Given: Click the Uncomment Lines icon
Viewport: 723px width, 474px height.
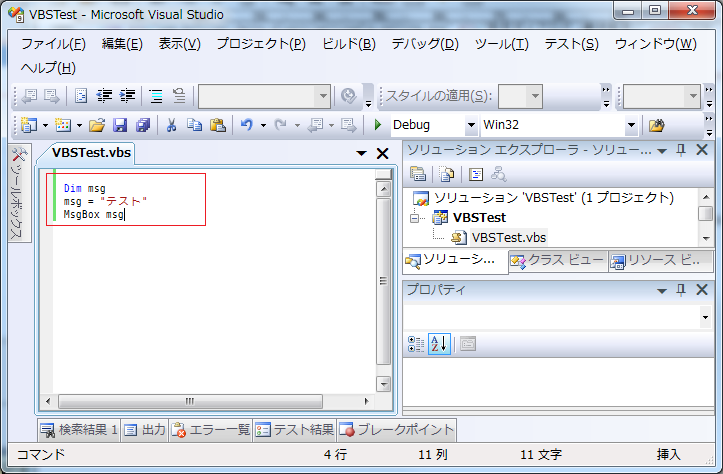Looking at the screenshot, I should (179, 95).
